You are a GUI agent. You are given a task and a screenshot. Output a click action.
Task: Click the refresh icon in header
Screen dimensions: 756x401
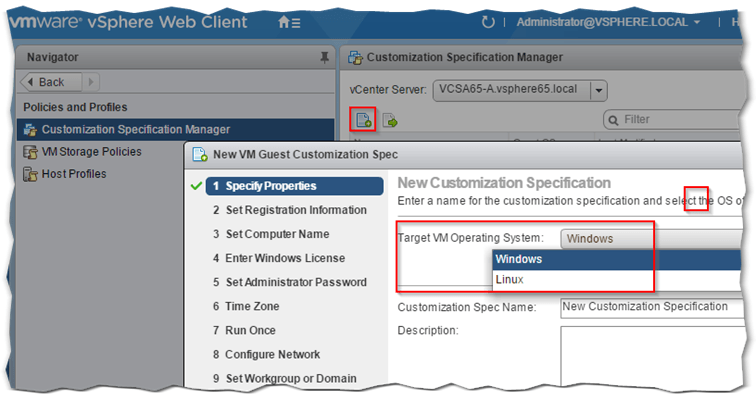coord(488,22)
